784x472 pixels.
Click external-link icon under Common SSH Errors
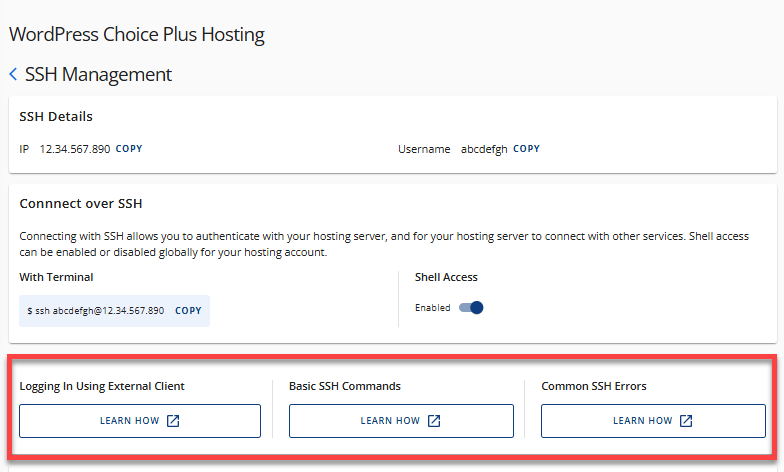pyautogui.click(x=686, y=421)
